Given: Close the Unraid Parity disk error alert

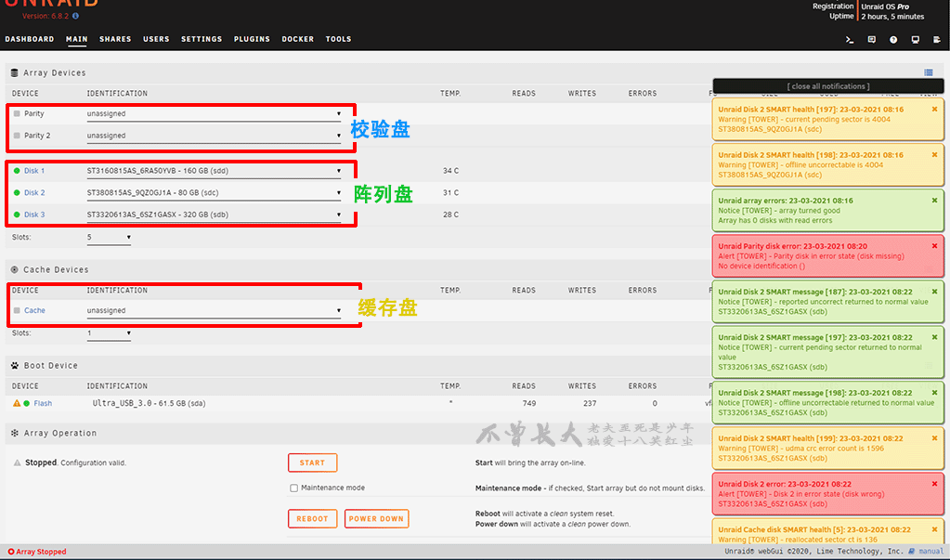Looking at the screenshot, I should click(x=934, y=246).
